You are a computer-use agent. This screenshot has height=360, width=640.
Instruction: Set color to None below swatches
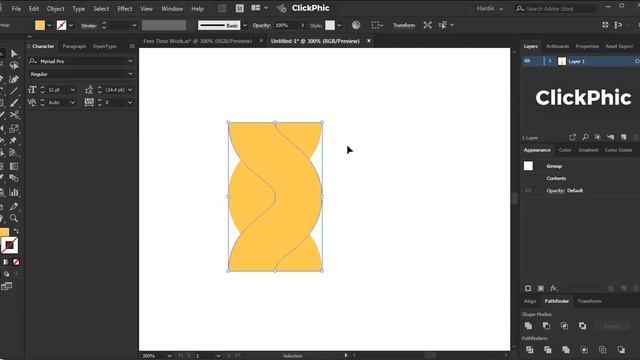pyautogui.click(x=16, y=262)
